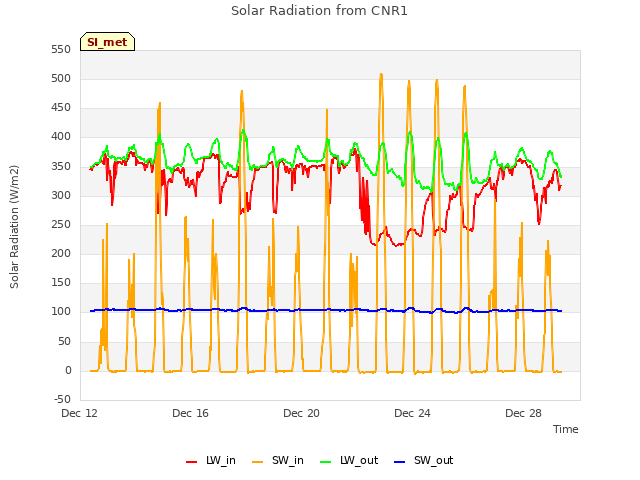Click the 500 y-axis tick label
The image size is (640, 480).
coord(61,78)
